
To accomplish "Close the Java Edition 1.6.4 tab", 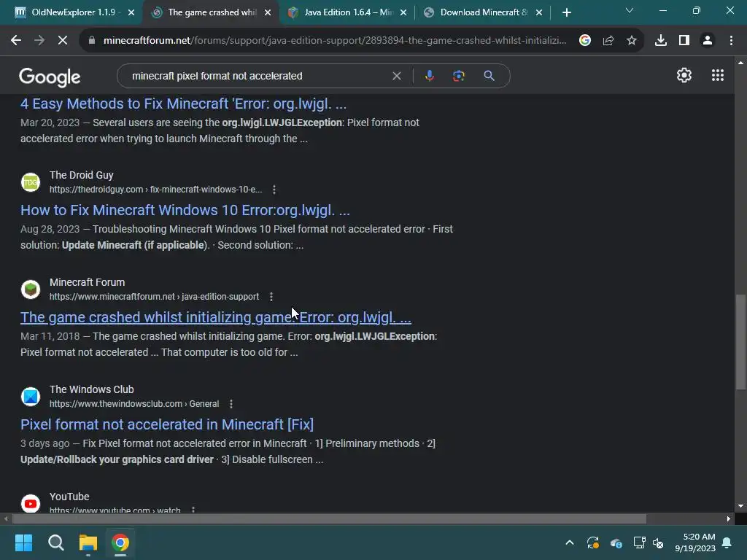I will (403, 12).
